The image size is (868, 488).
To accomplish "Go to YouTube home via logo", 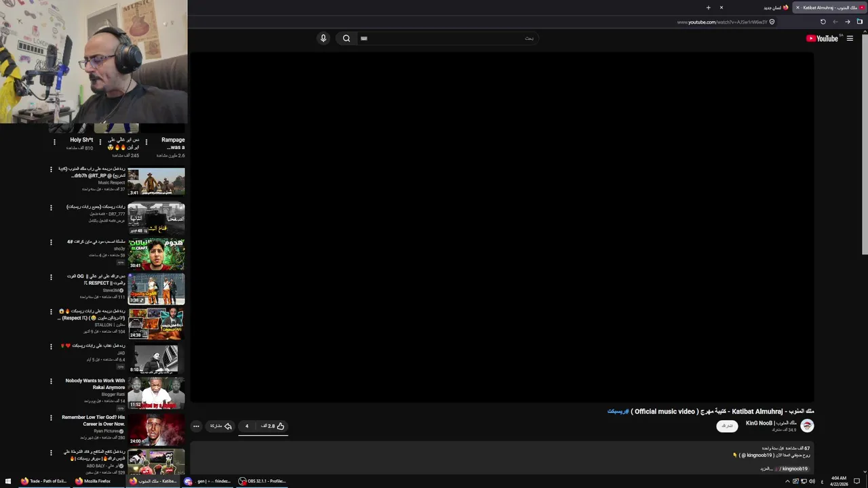I will point(822,39).
